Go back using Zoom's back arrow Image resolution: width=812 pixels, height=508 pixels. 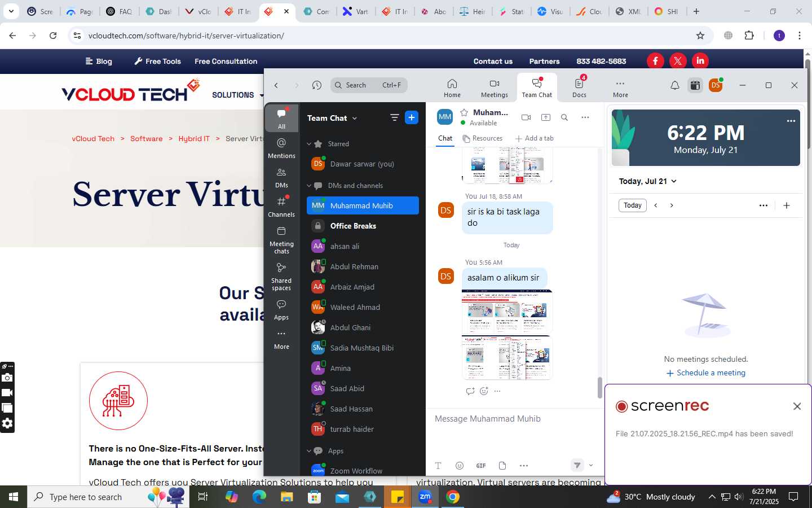pos(276,85)
